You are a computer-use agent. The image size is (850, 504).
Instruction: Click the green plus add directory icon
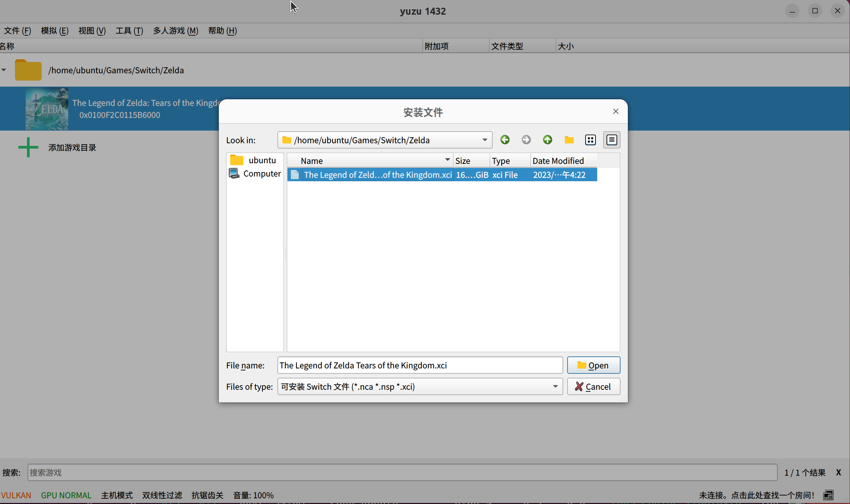[x=28, y=147]
